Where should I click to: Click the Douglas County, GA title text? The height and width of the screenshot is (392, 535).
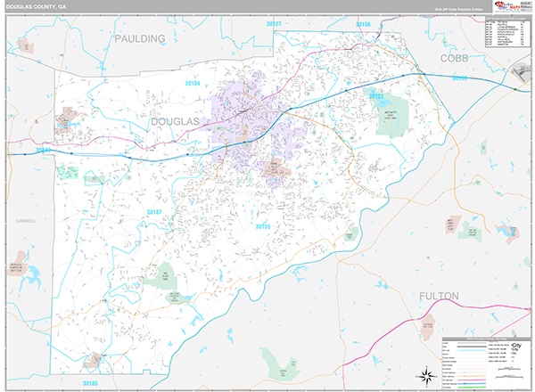point(36,7)
